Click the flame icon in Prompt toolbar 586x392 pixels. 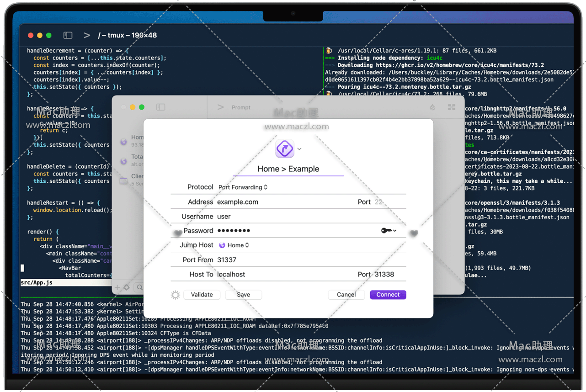pyautogui.click(x=432, y=107)
